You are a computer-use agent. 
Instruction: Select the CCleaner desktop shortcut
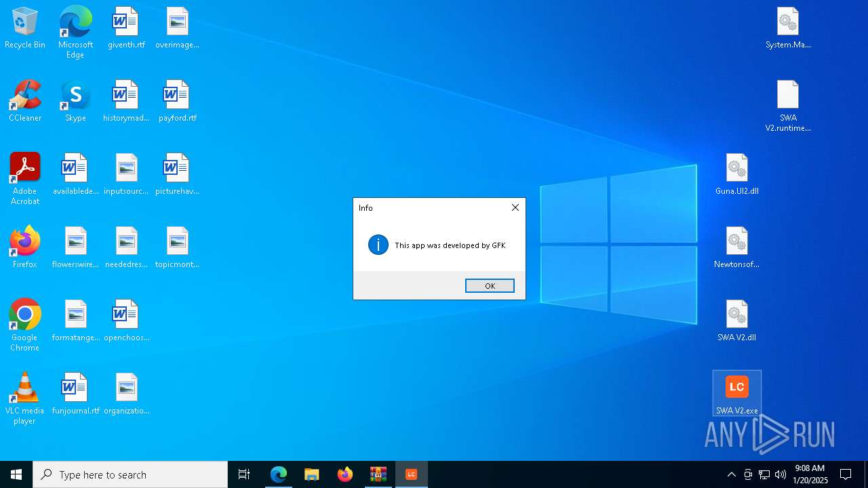25,102
